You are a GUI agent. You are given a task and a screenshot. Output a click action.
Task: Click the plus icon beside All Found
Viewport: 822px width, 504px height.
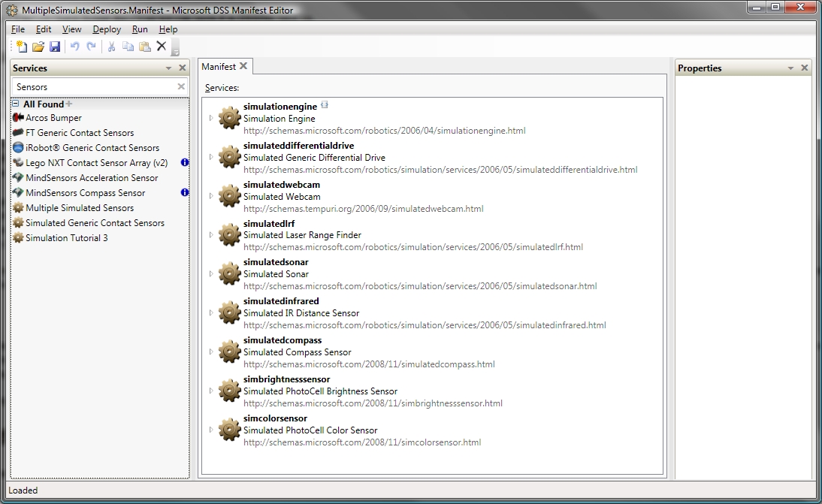pos(68,104)
